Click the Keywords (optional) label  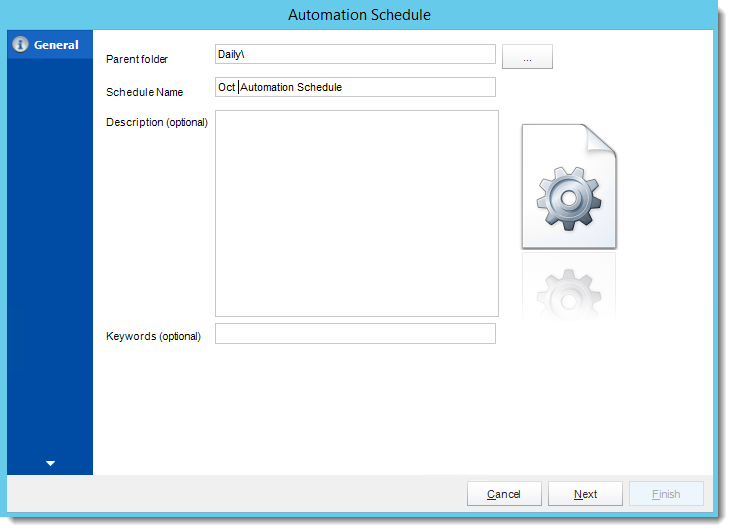tap(153, 336)
